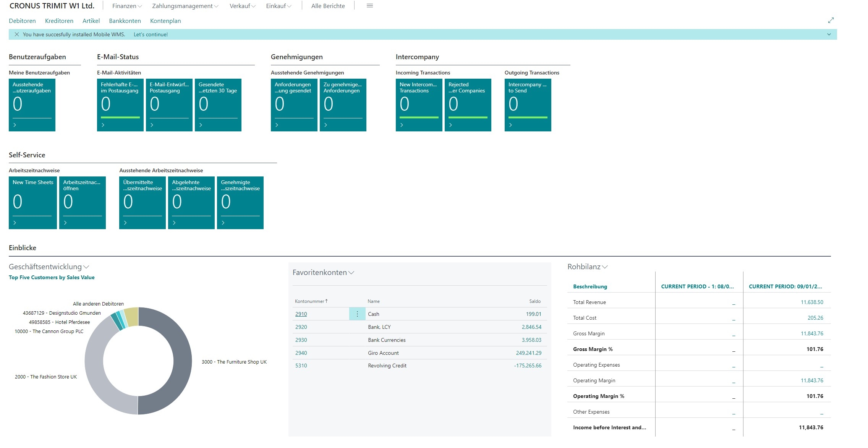Open the Favoritenkonten dropdown chevron
This screenshot has height=448, width=868.
click(x=351, y=273)
